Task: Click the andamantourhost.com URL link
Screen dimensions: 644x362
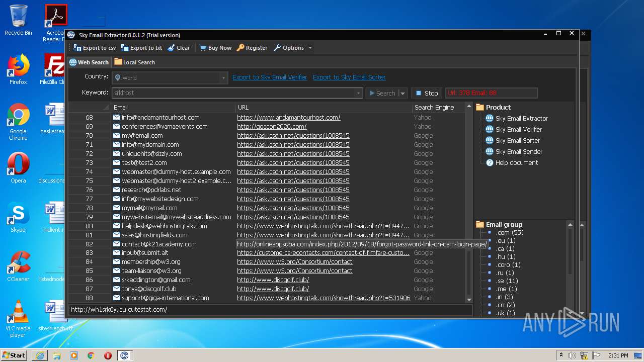Action: click(289, 118)
